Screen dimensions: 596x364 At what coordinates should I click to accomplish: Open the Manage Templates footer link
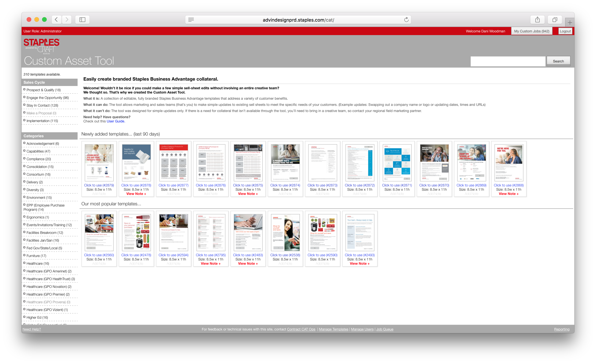click(334, 329)
